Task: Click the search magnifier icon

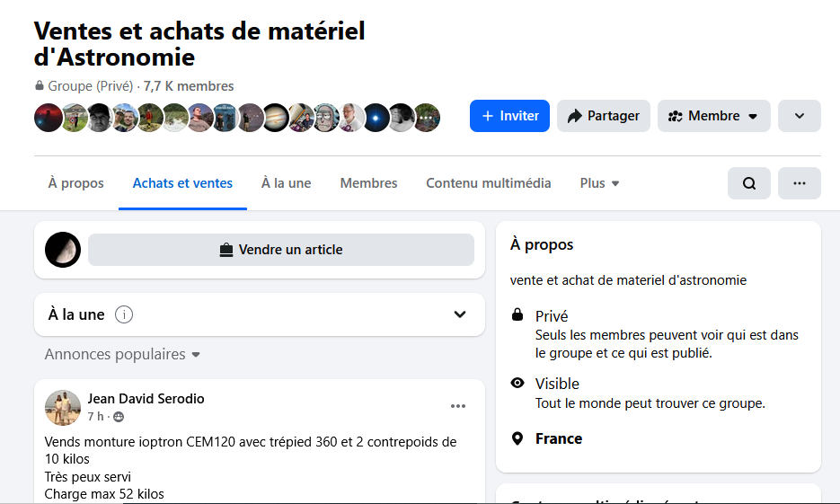Action: (x=749, y=183)
